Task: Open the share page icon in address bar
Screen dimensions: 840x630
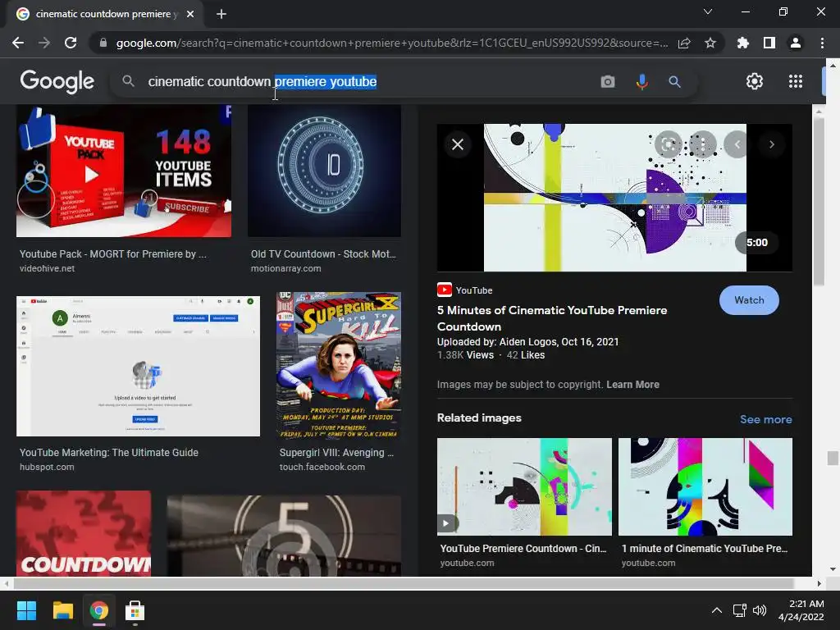Action: point(684,43)
